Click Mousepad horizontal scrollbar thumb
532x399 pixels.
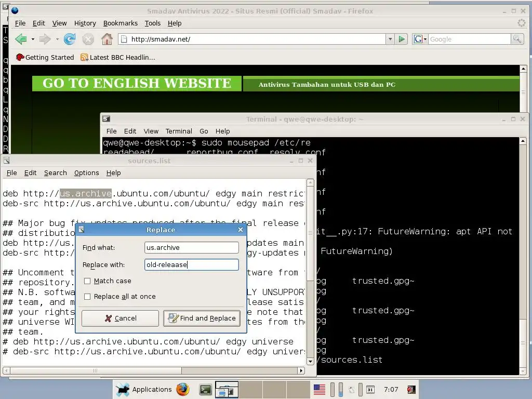[96, 370]
